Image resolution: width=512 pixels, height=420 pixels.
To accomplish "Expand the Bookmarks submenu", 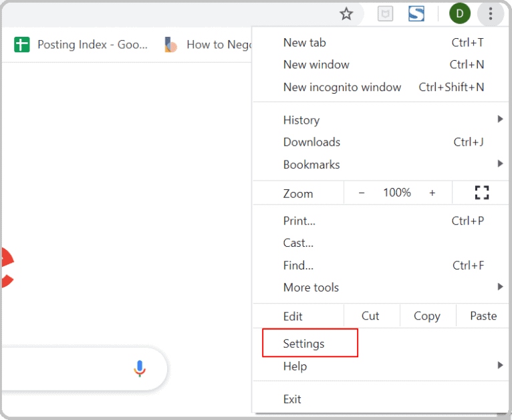I will point(380,165).
